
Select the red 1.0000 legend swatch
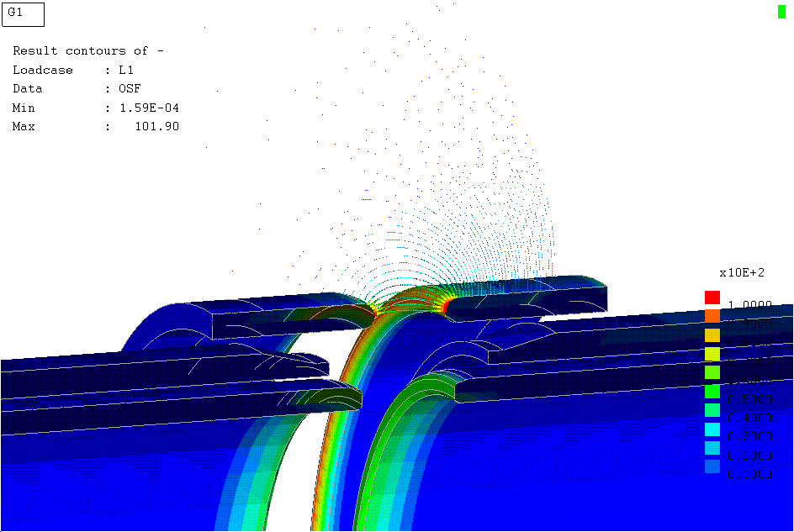[x=712, y=296]
